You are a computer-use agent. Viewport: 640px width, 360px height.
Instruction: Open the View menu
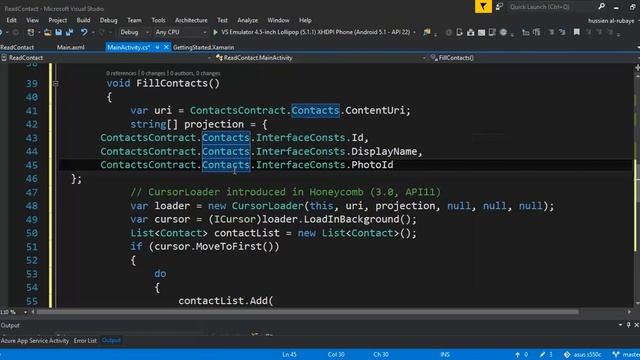click(x=32, y=20)
